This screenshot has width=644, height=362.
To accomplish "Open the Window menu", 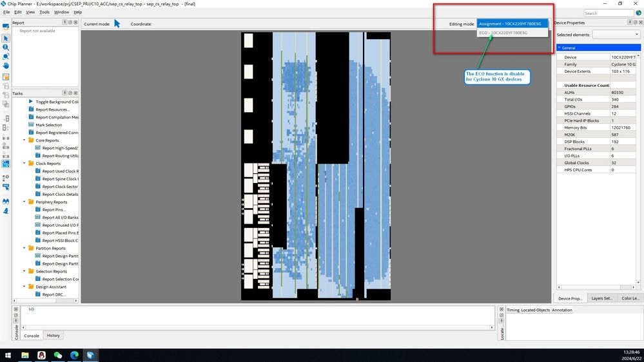I will pyautogui.click(x=62, y=12).
